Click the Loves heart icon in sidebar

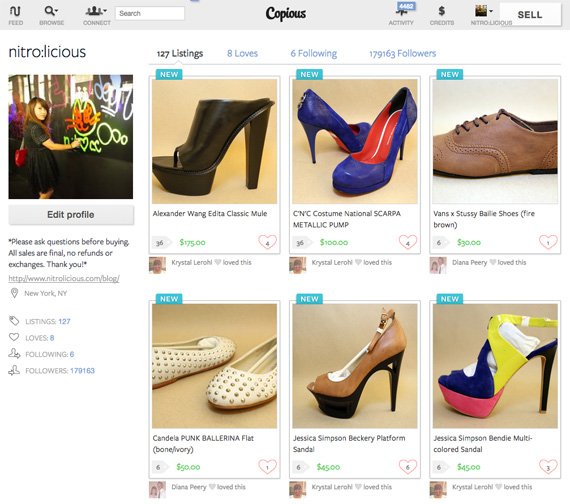pos(14,337)
